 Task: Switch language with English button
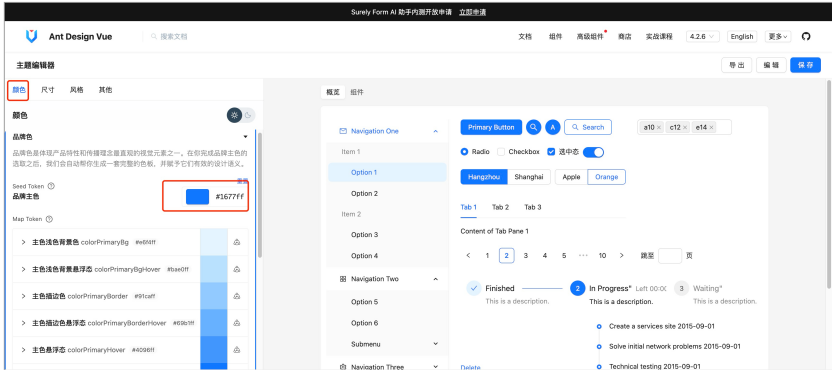pos(741,37)
